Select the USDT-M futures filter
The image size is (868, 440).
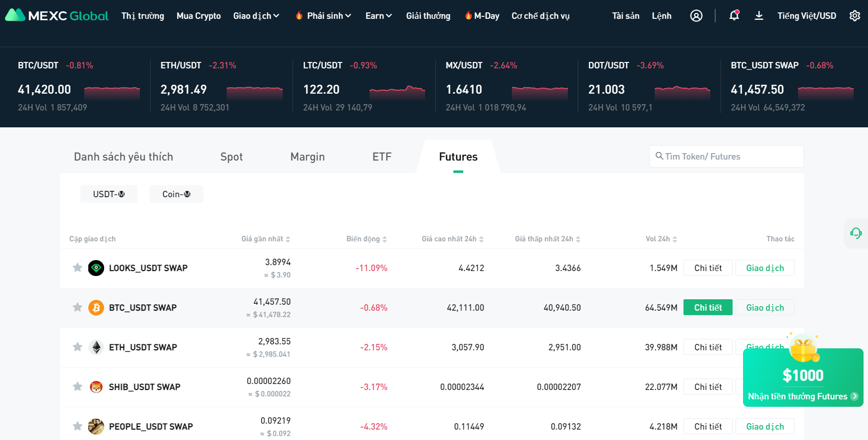point(109,194)
